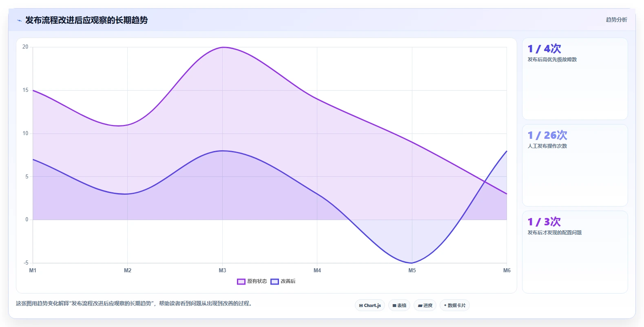The width and height of the screenshot is (644, 327).
Task: Click the 1 / 4次 value
Action: 544,49
